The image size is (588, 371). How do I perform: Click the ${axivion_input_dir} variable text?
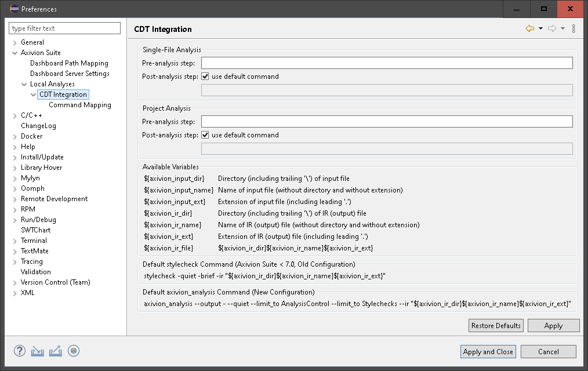174,179
